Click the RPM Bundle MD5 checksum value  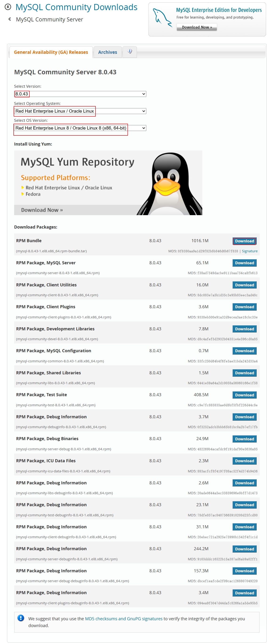tap(208, 251)
